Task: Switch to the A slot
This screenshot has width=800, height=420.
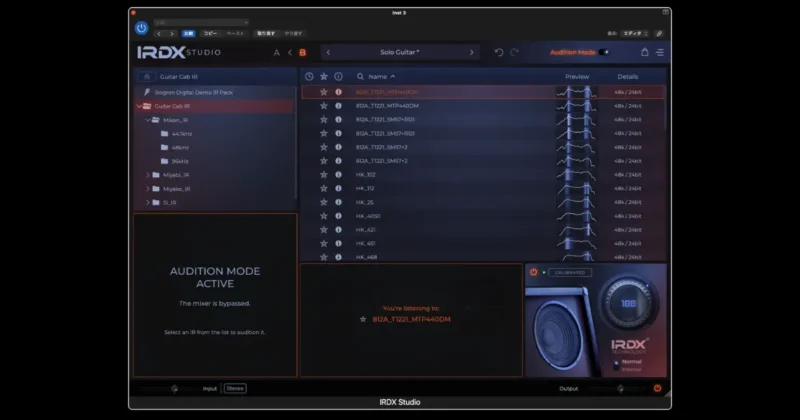Action: click(277, 53)
